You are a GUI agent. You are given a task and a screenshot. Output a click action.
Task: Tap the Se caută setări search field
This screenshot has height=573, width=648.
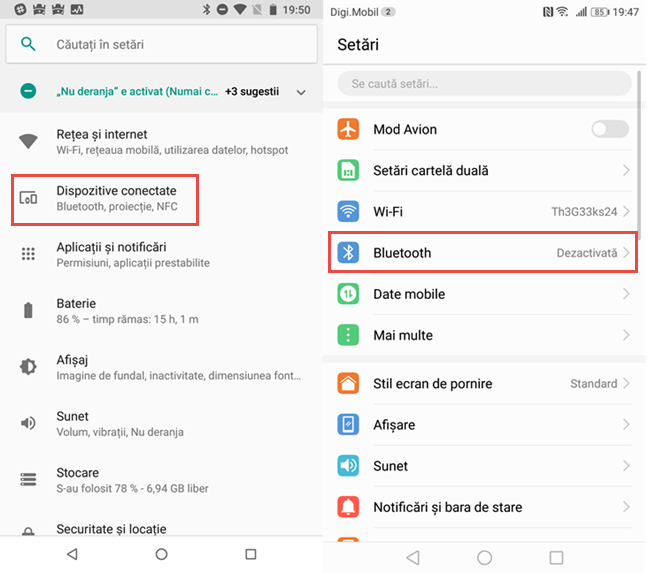click(x=484, y=83)
